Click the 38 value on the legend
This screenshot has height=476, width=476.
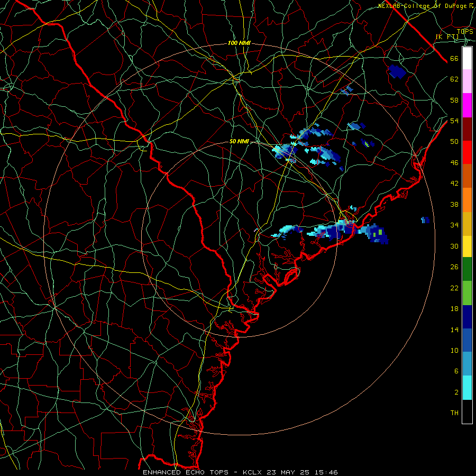click(454, 205)
